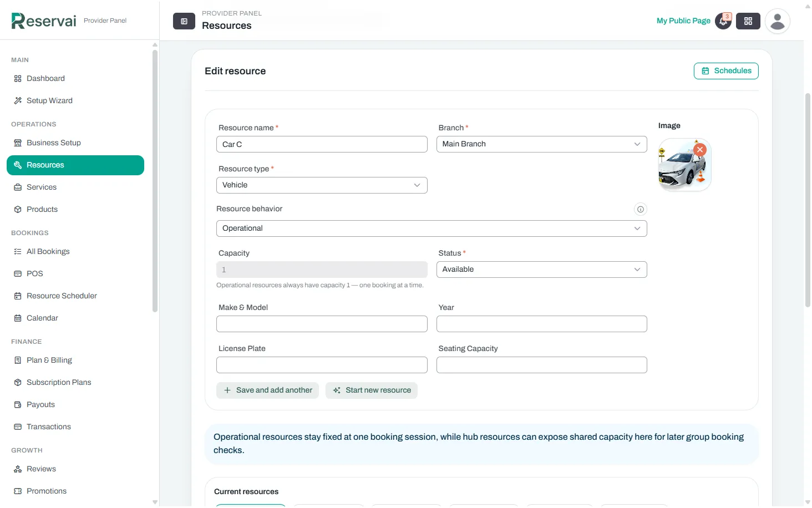Expand the Resource behavior dropdown
The width and height of the screenshot is (812, 508).
[432, 228]
